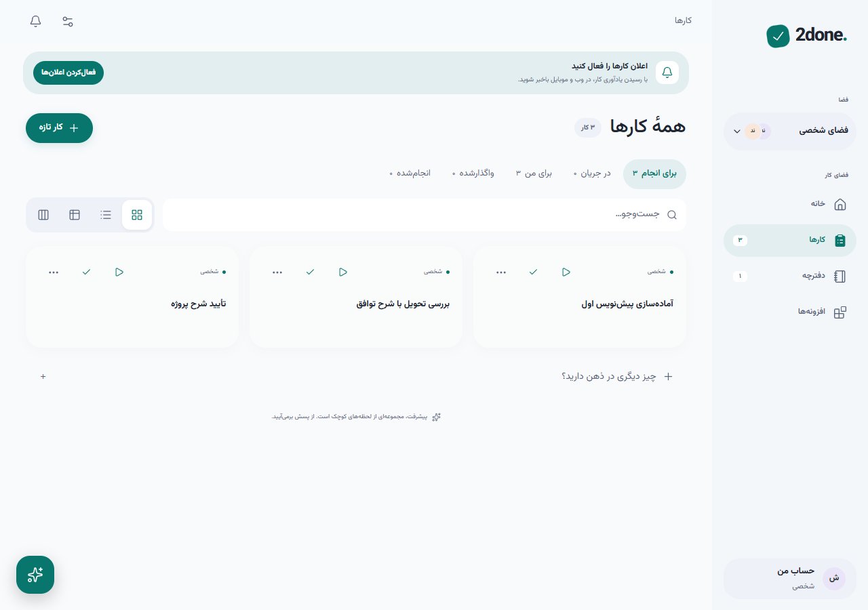Click the شخصی tag on تأیید شرح پروژه card
Viewport: 868px width, 610px height.
pos(212,272)
